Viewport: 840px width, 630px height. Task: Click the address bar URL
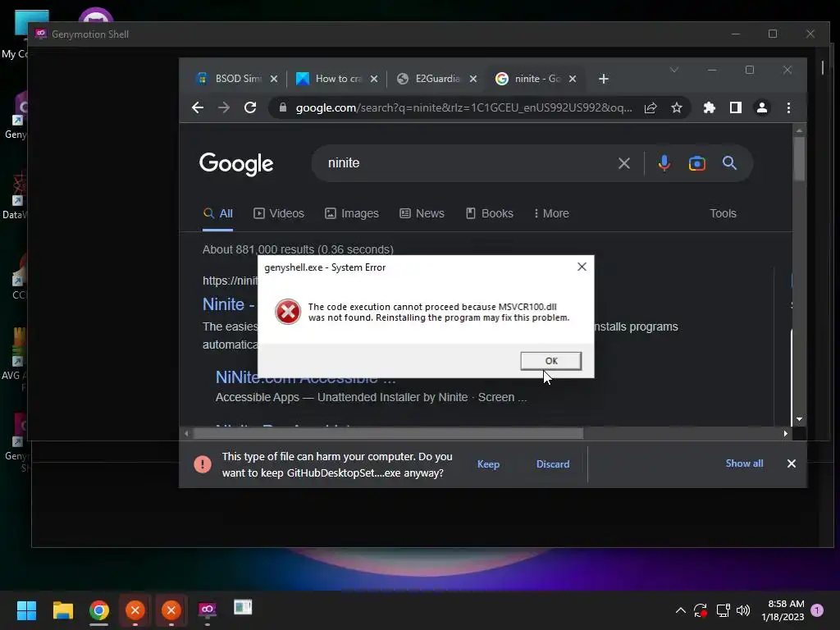click(463, 107)
